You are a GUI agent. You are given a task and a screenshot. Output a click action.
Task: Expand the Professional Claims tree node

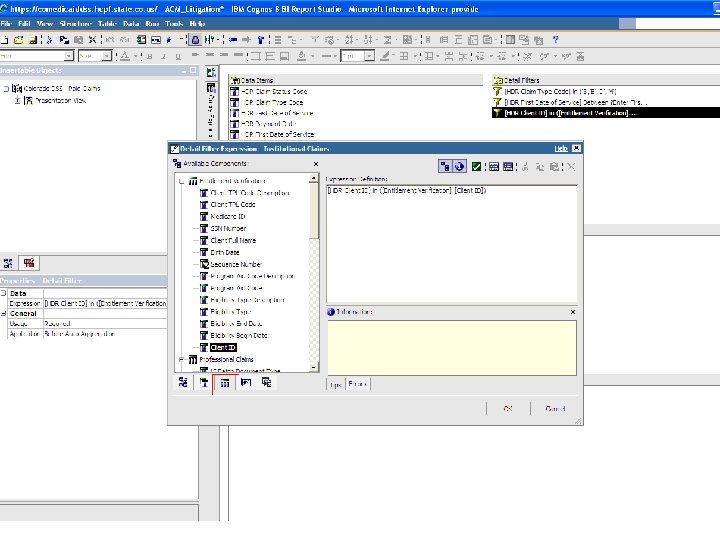pyautogui.click(x=182, y=359)
